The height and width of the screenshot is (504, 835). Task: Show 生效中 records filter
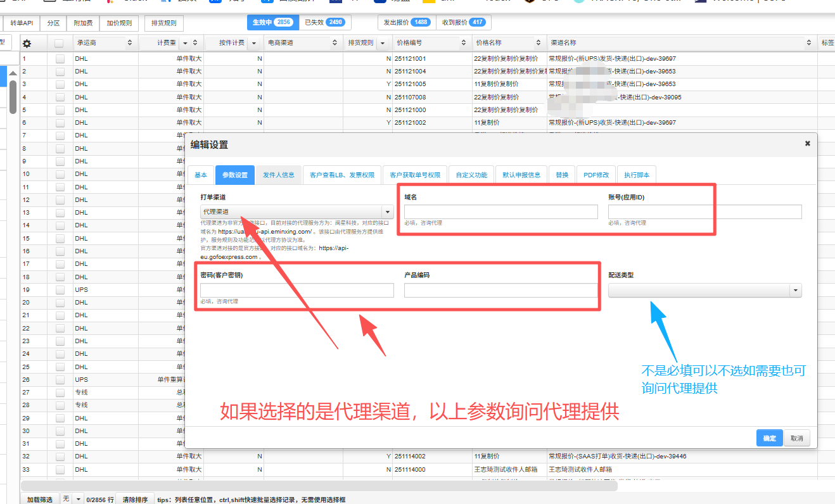(x=272, y=22)
